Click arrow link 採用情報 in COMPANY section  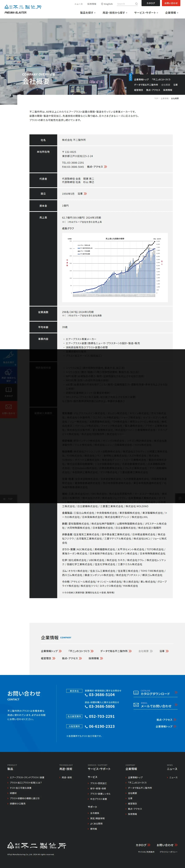point(96,658)
